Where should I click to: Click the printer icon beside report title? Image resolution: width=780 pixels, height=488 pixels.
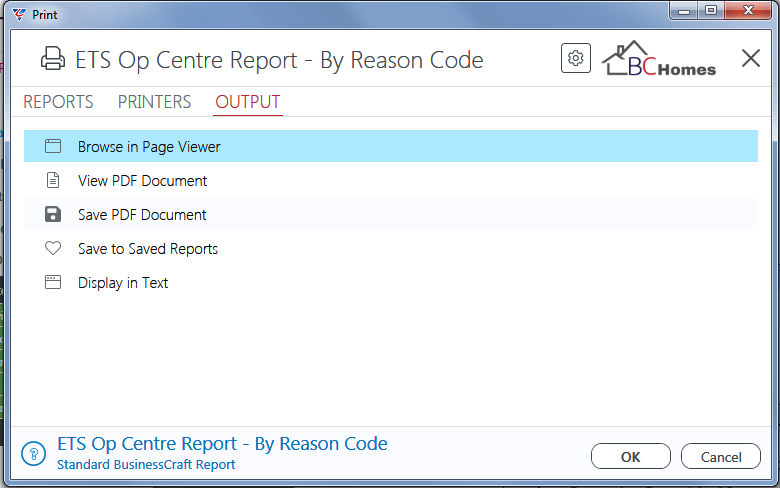[x=53, y=59]
